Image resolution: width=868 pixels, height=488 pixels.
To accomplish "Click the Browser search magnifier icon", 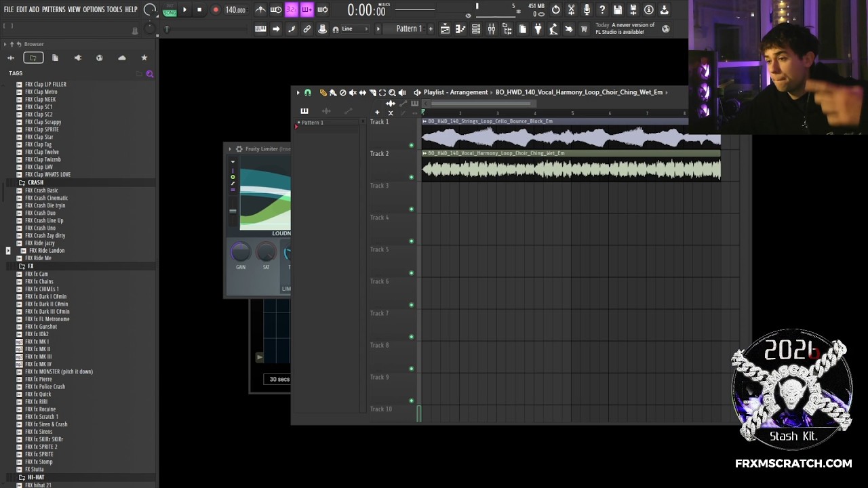I will 150,74.
